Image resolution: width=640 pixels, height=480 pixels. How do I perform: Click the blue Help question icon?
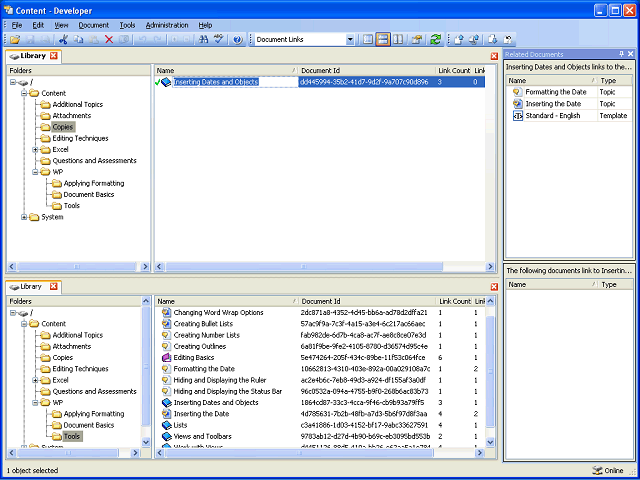(238, 39)
